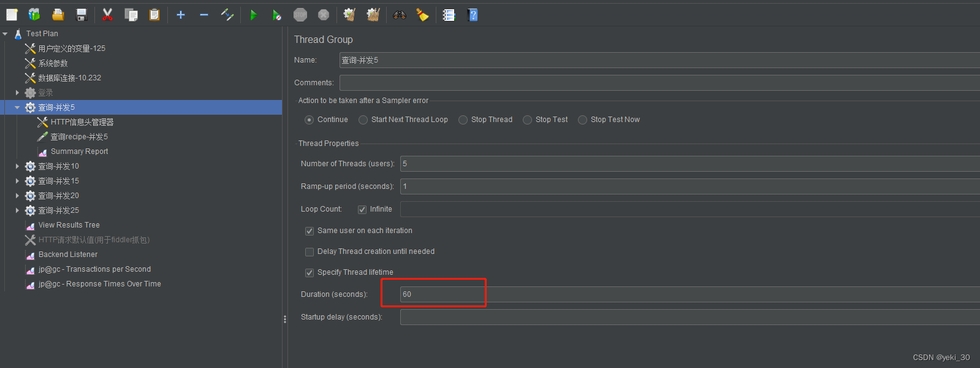The width and height of the screenshot is (980, 368).
Task: Click the Open file folder icon
Action: click(x=58, y=15)
